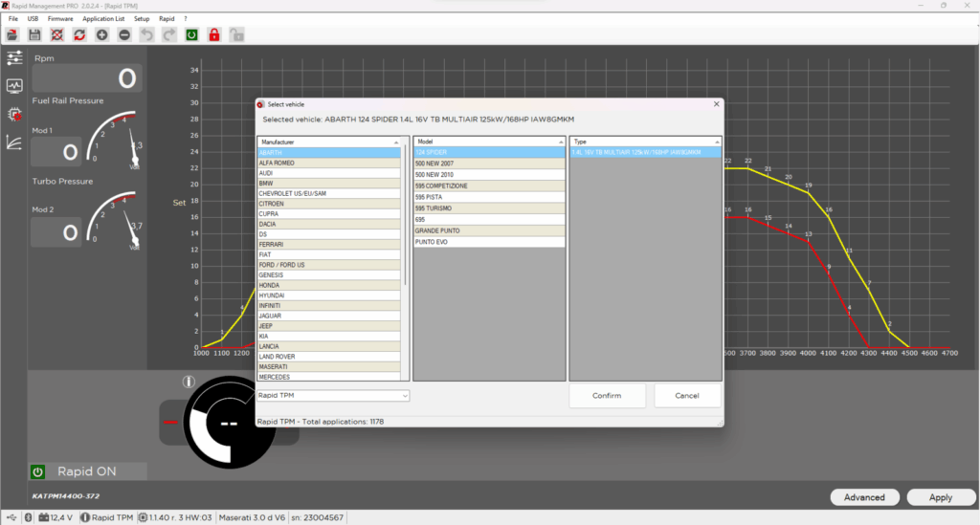Viewport: 980px width, 525px height.
Task: Click the Cancel button
Action: [x=687, y=396]
